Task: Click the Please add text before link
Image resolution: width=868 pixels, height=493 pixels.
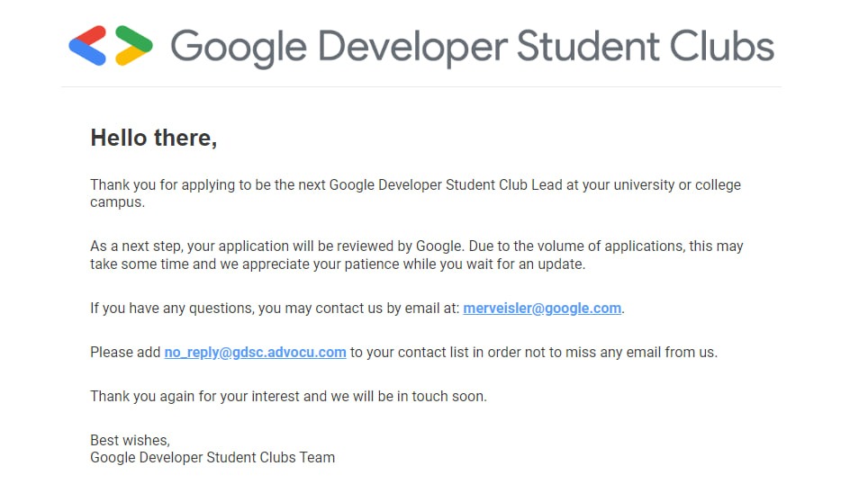Action: pos(125,353)
